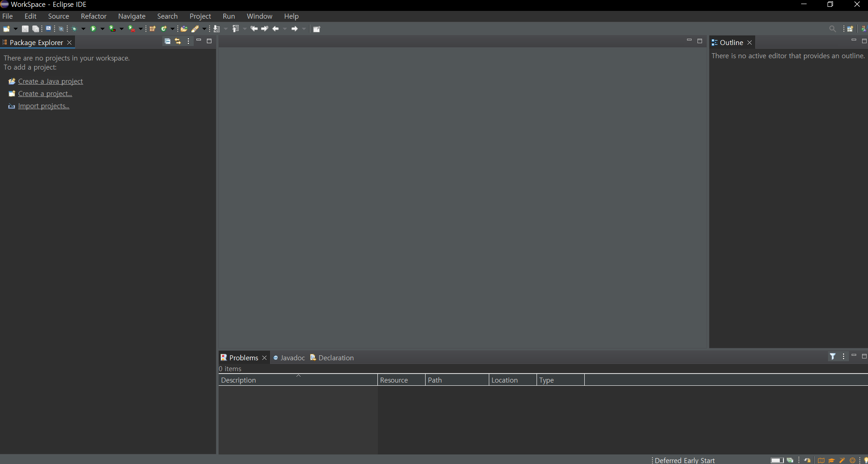868x464 pixels.
Task: Click the Search flashlight toolbar icon
Action: coord(195,29)
